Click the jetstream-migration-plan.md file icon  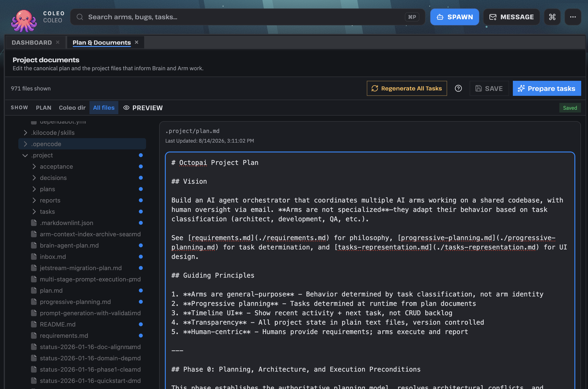34,268
